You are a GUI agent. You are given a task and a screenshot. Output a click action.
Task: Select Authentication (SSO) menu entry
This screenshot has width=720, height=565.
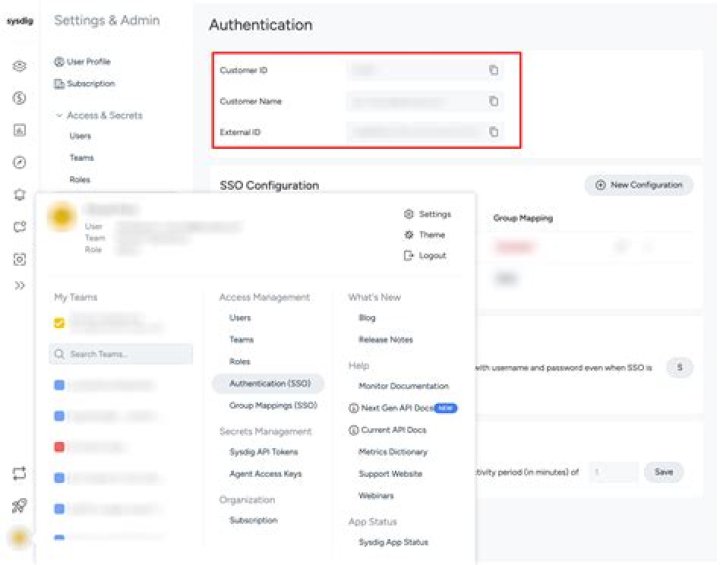click(268, 384)
